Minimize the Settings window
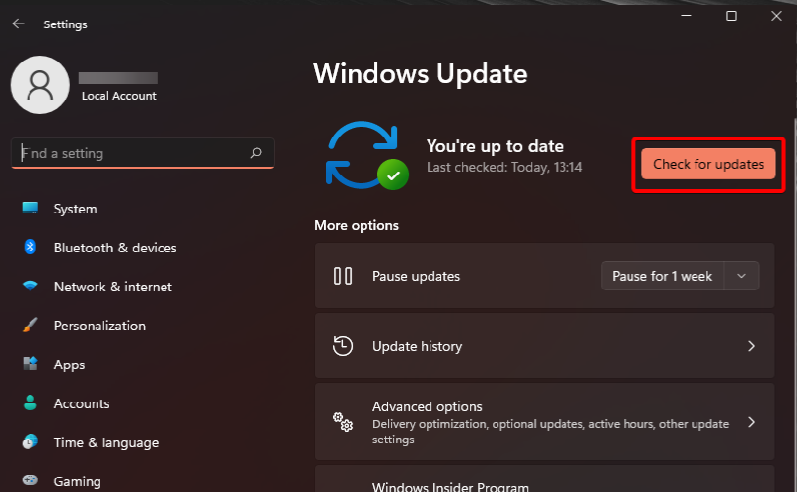The height and width of the screenshot is (492, 797). coord(686,16)
